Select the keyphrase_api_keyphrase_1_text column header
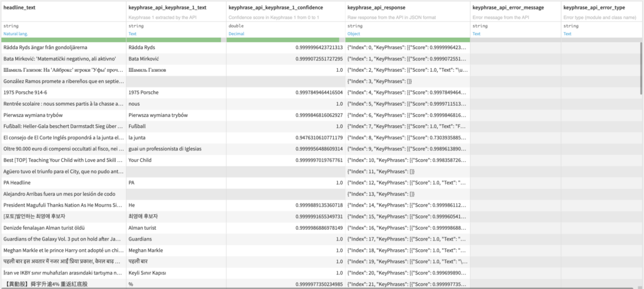Screen dimensions: 644x289 [x=167, y=8]
